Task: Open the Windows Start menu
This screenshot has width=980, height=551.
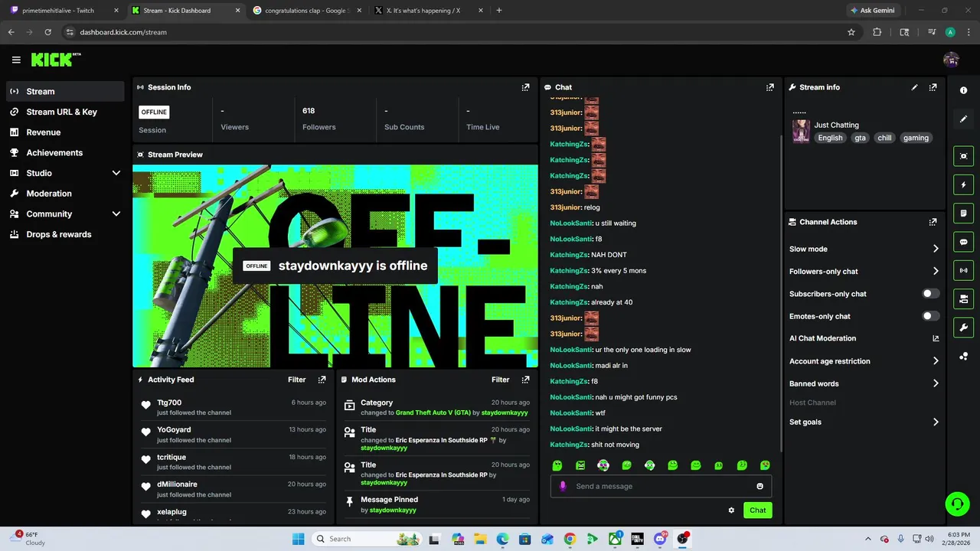Action: [x=298, y=539]
